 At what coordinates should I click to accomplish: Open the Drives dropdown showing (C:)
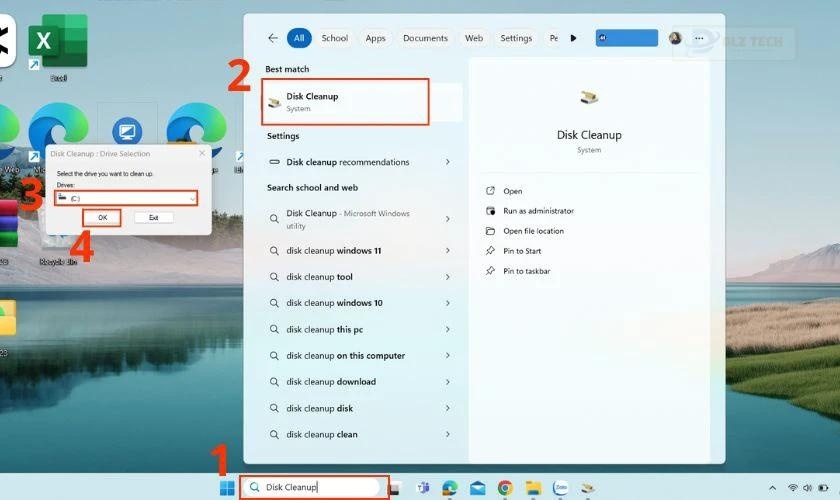click(126, 198)
